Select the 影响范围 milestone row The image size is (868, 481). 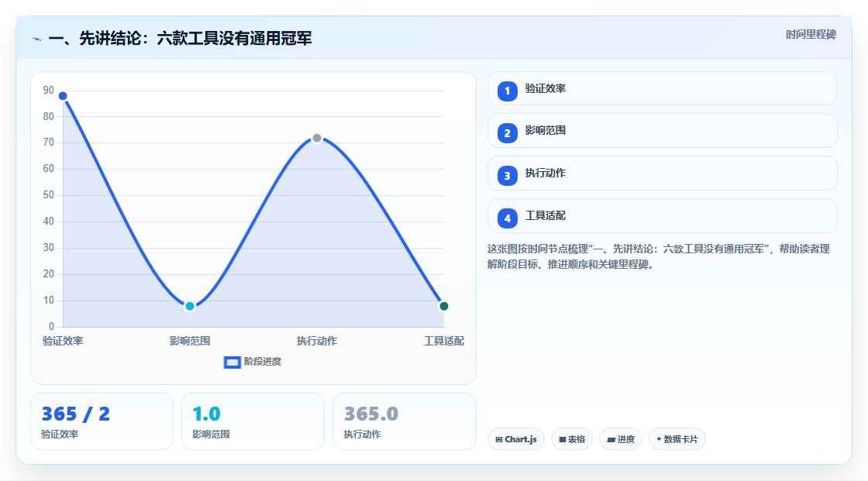tap(662, 131)
